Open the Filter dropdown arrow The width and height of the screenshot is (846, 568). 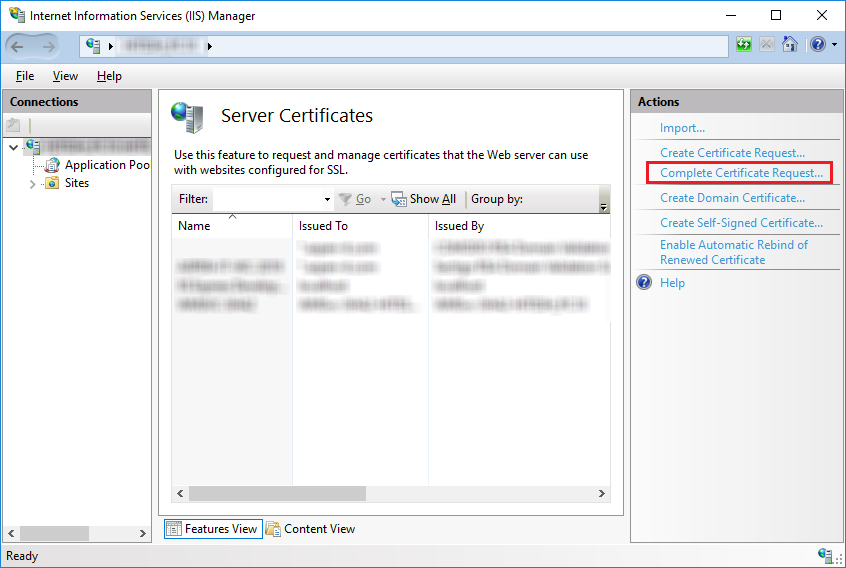click(327, 200)
